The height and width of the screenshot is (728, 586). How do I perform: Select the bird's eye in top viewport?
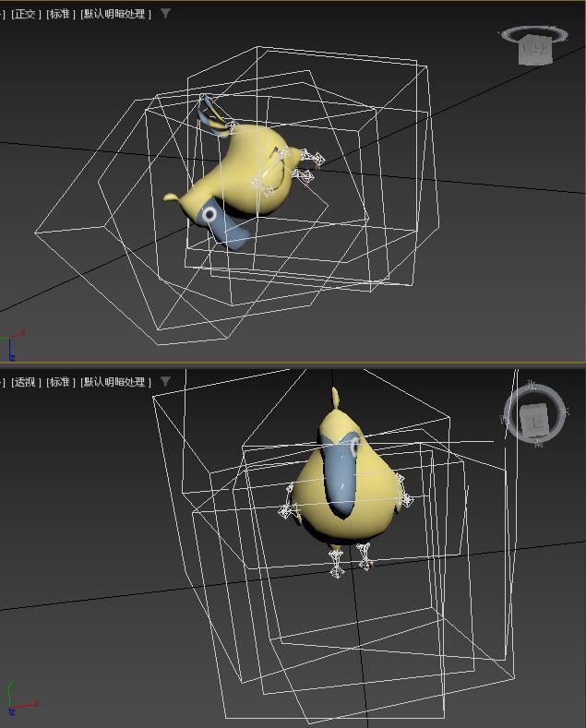[209, 214]
